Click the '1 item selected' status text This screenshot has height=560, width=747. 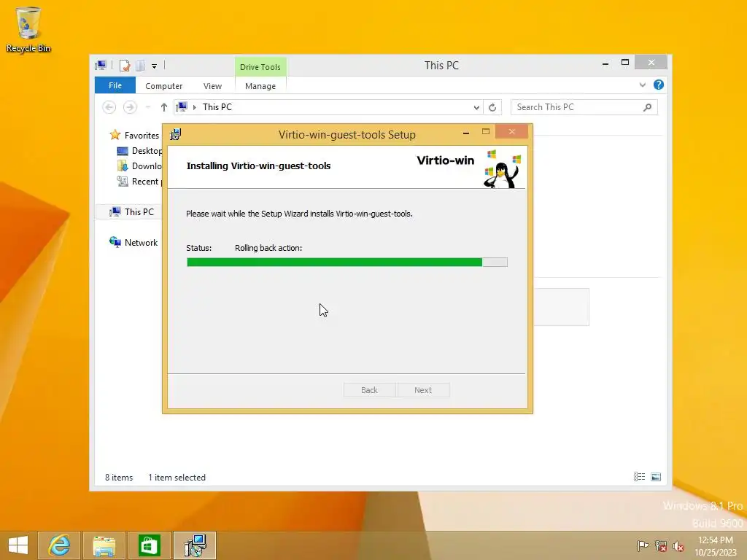click(x=177, y=477)
